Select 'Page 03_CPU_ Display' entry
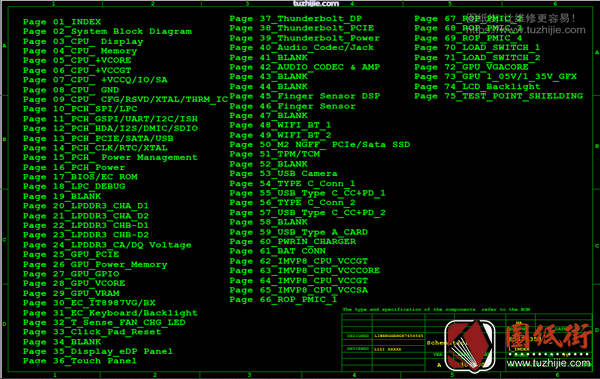 point(83,41)
